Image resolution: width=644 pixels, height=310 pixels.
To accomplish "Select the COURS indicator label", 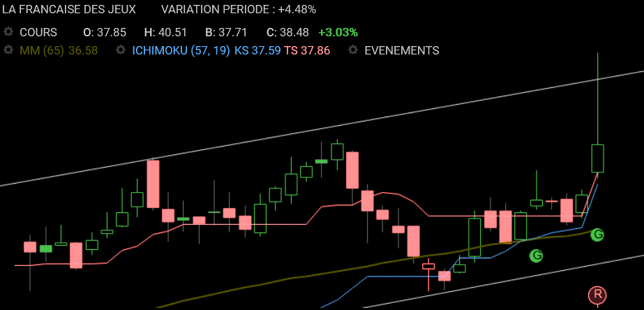I will click(x=38, y=32).
